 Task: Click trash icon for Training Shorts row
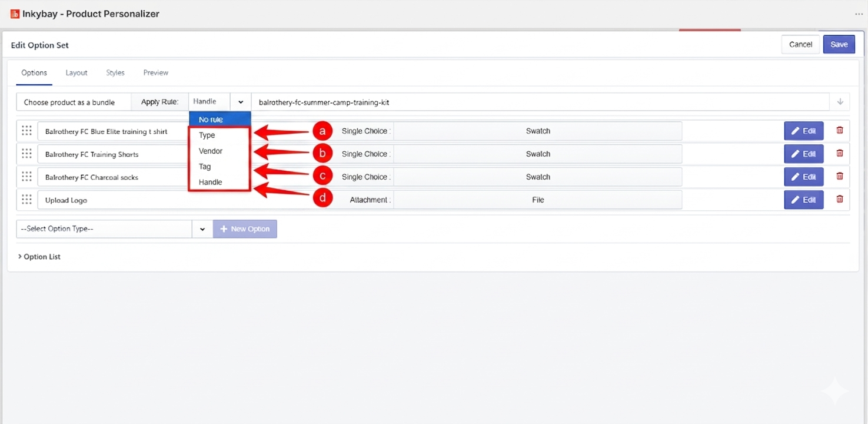(840, 154)
